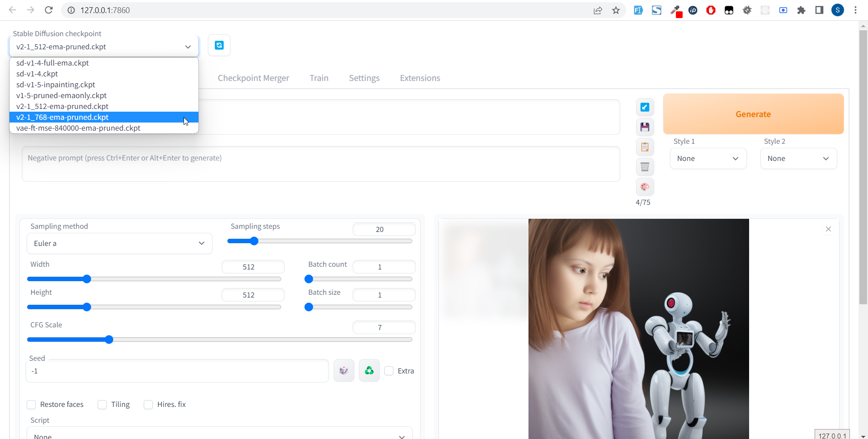Image resolution: width=868 pixels, height=439 pixels.
Task: Switch to the Checkpoint Merger tab
Action: pyautogui.click(x=253, y=78)
